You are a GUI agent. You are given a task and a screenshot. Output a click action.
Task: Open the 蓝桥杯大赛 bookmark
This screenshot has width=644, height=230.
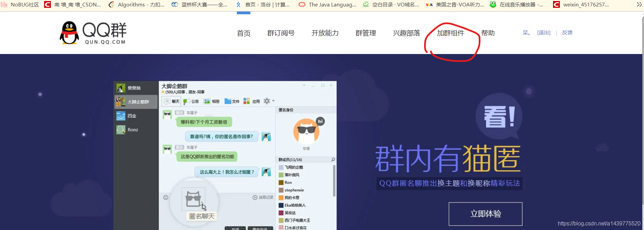click(200, 5)
